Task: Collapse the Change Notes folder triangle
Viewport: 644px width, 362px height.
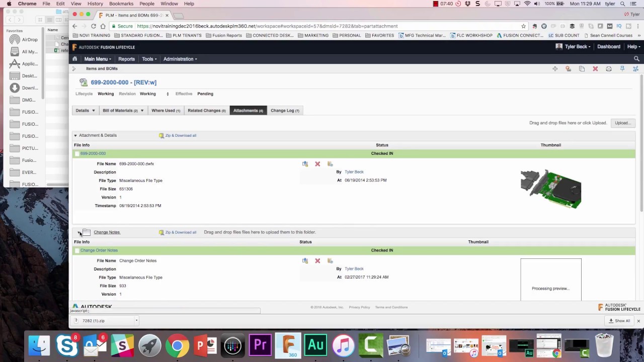Action: point(79,233)
